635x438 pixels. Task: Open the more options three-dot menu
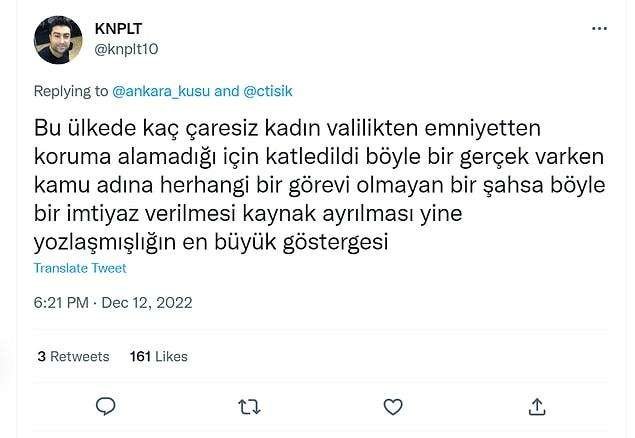(599, 29)
